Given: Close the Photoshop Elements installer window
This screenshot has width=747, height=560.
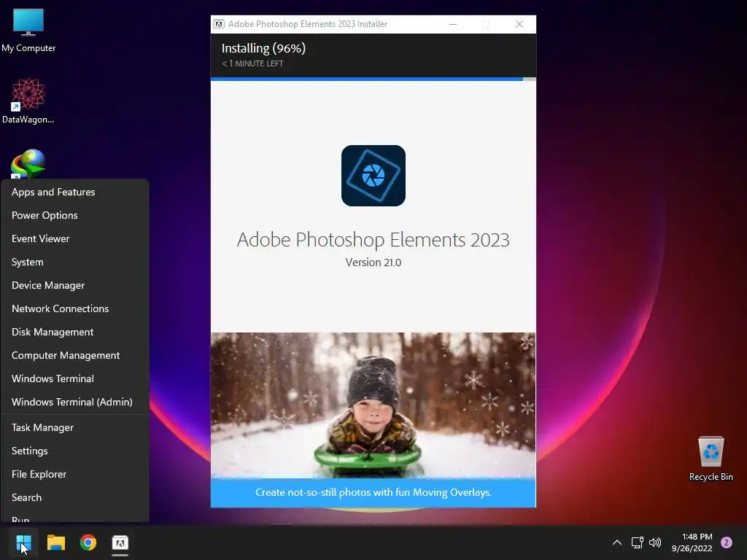Looking at the screenshot, I should pos(519,24).
